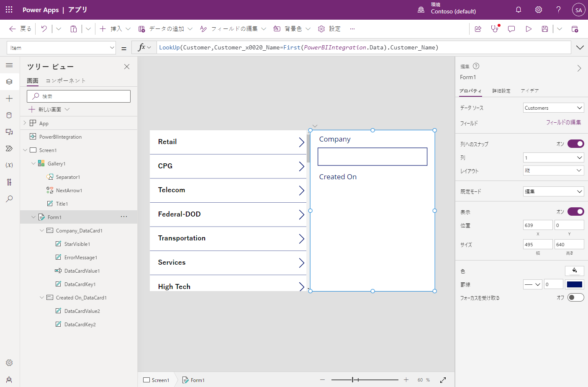Screen dimensions: 588x387
Task: Click the publish icon
Action: 575,29
